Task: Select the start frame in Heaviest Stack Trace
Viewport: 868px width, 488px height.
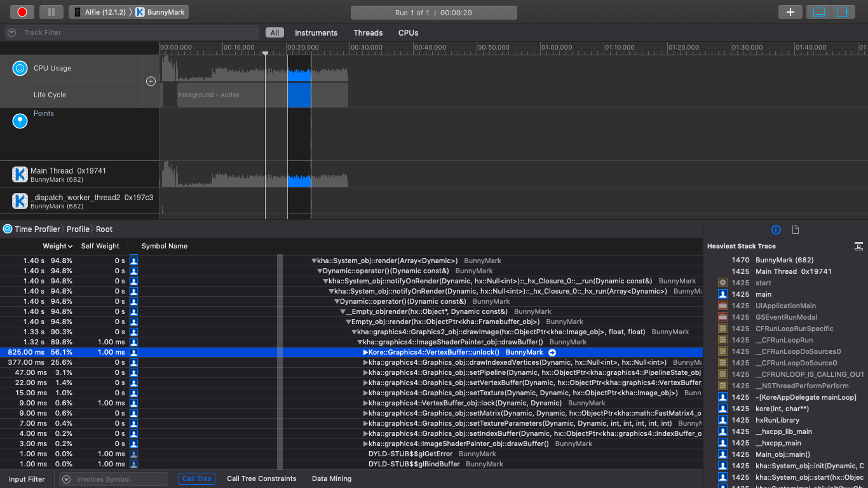Action: pos(785,283)
